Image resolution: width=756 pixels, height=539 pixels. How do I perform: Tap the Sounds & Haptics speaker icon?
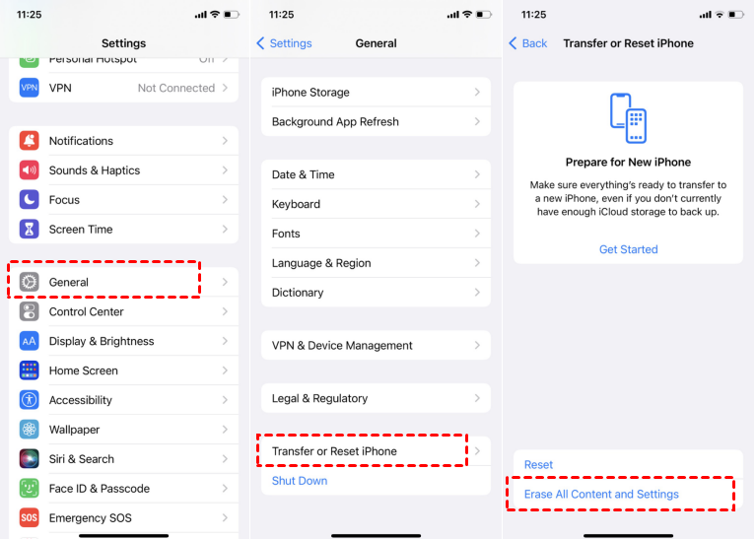[x=29, y=170]
